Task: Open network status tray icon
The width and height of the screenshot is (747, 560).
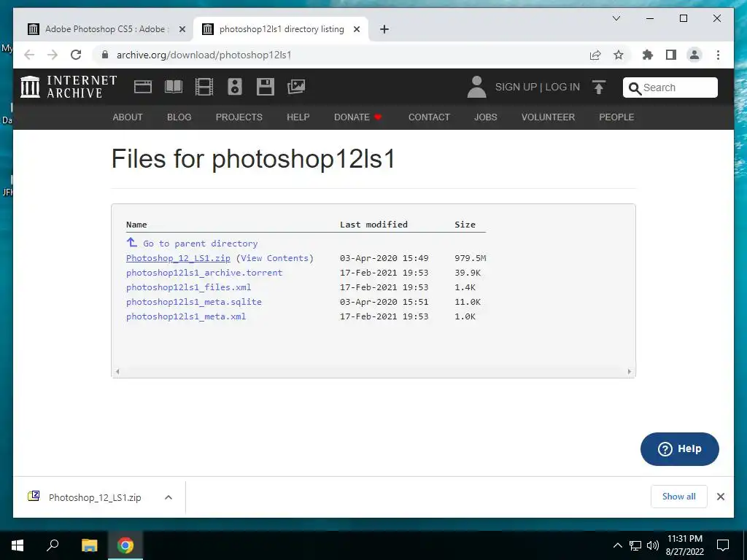Action: point(635,545)
